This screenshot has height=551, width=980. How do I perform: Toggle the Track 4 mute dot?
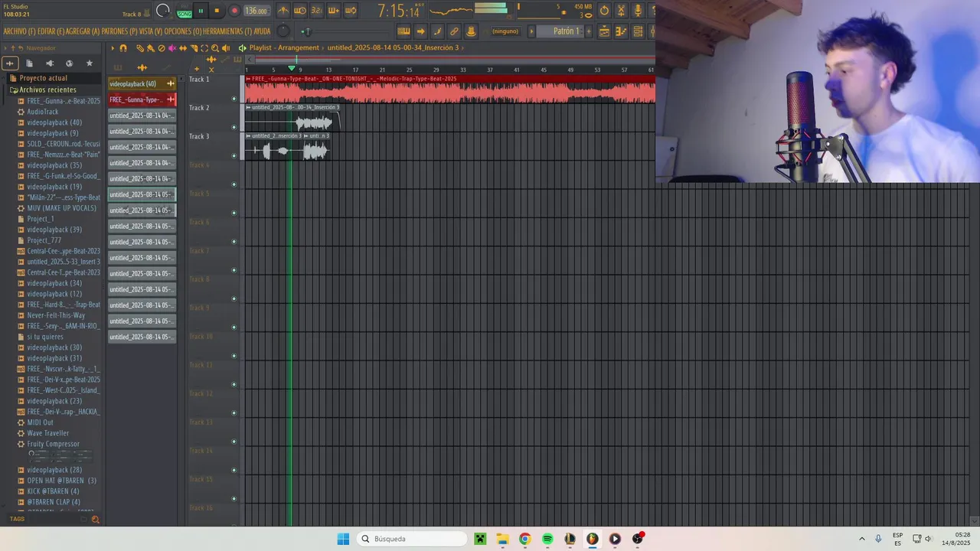point(234,184)
